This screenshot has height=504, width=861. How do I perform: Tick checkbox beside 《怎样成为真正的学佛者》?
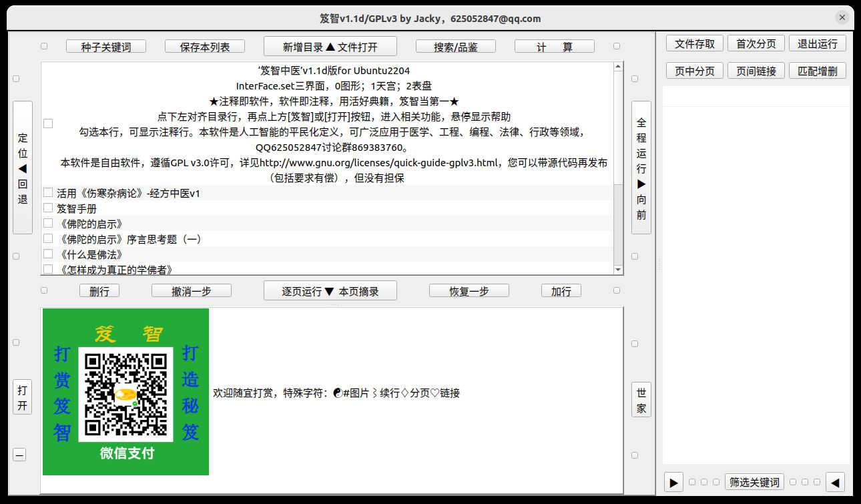(x=48, y=269)
